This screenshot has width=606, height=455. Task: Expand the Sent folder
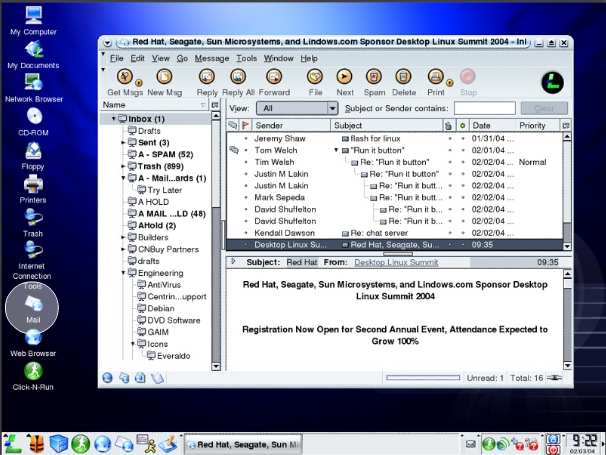123,143
